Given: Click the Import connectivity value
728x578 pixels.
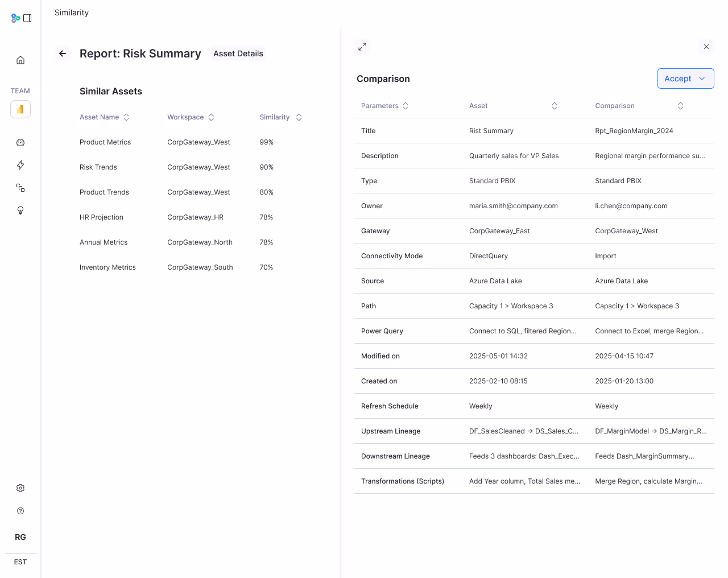Looking at the screenshot, I should point(606,256).
